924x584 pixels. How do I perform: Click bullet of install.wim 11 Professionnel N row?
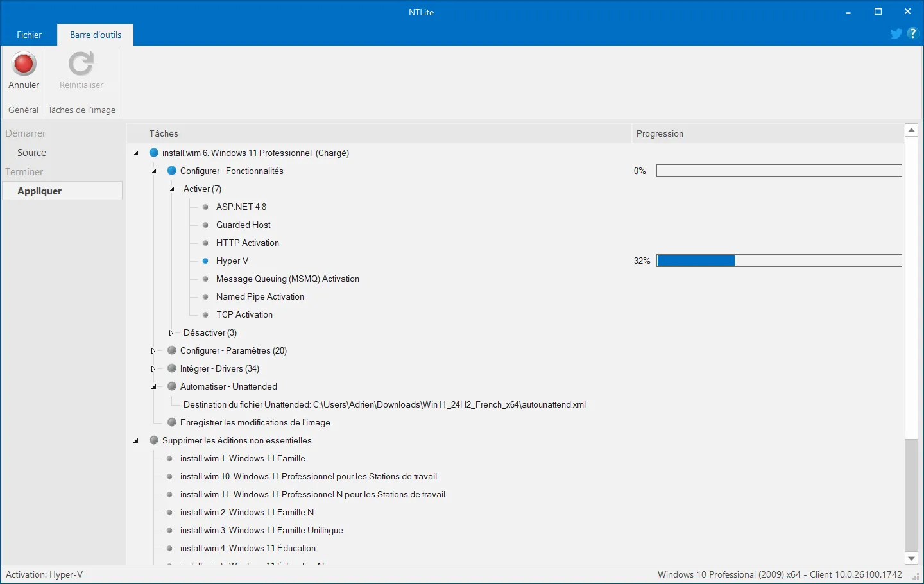(x=169, y=494)
